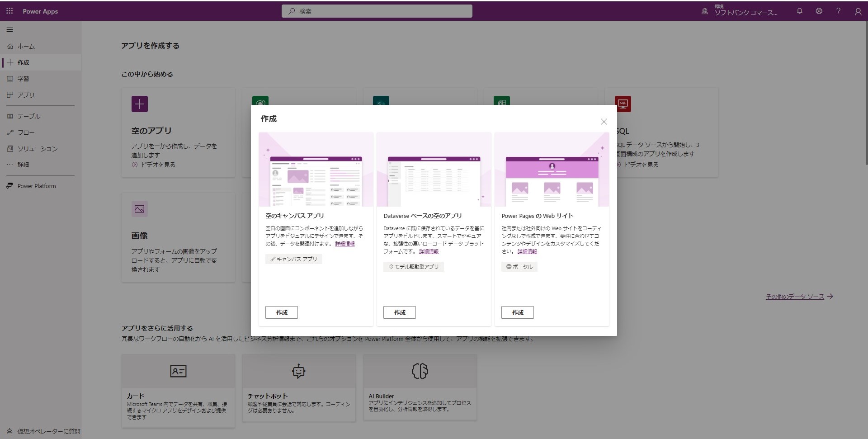The width and height of the screenshot is (868, 439).
Task: Click the 空のアプリ card title
Action: [151, 131]
